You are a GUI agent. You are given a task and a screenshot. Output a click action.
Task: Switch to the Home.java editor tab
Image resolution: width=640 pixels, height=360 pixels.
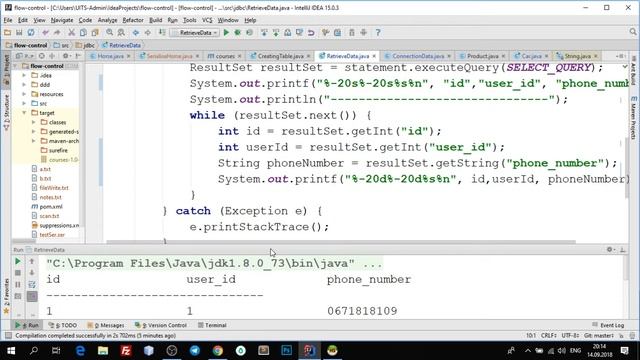[x=110, y=56]
